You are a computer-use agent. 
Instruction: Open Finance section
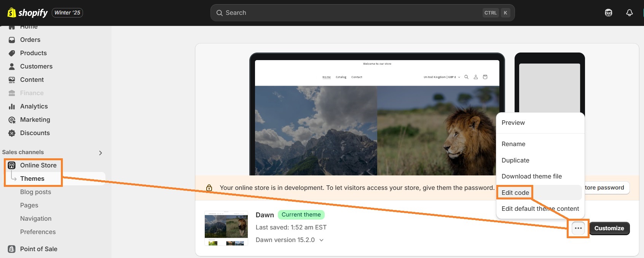[x=32, y=93]
